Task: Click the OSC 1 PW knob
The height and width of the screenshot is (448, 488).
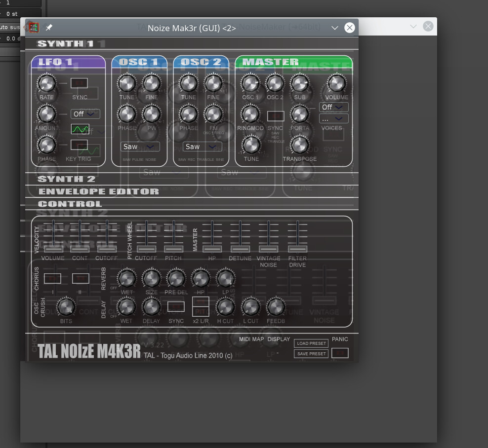Action: click(152, 114)
